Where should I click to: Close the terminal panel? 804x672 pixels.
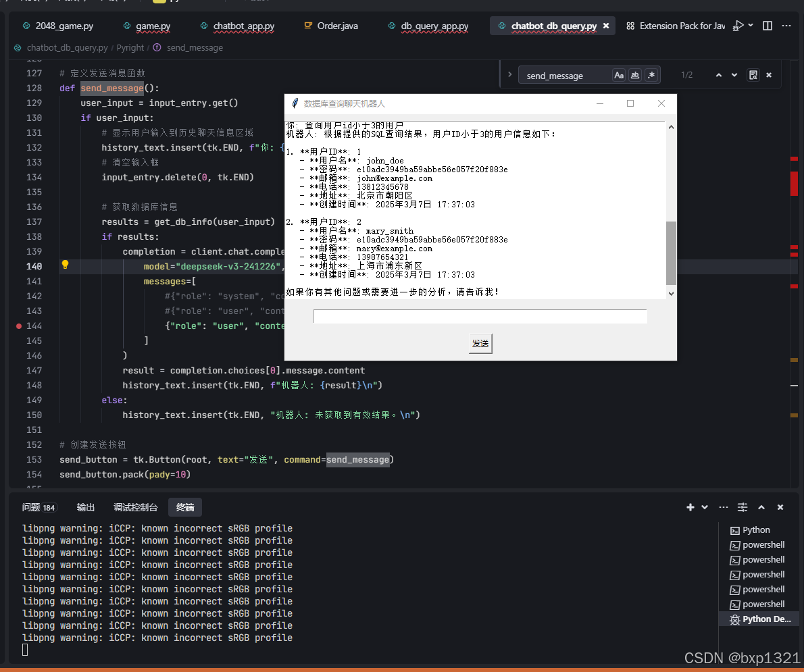click(780, 507)
